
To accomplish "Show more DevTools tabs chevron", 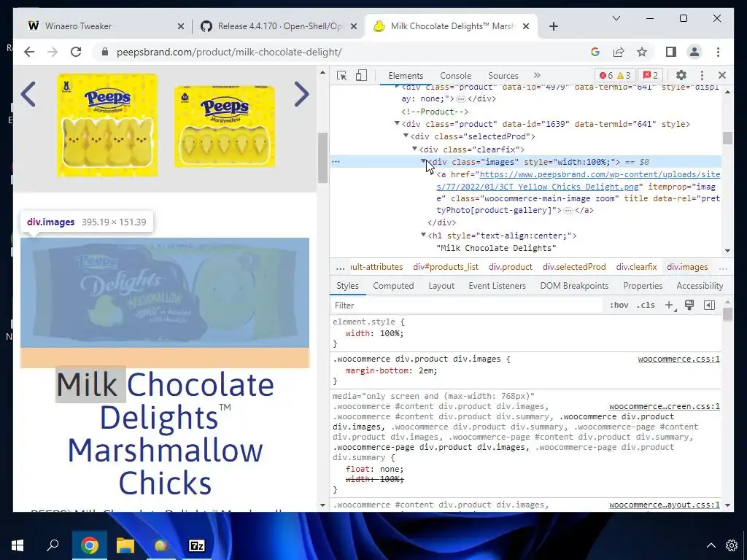I will pos(537,75).
